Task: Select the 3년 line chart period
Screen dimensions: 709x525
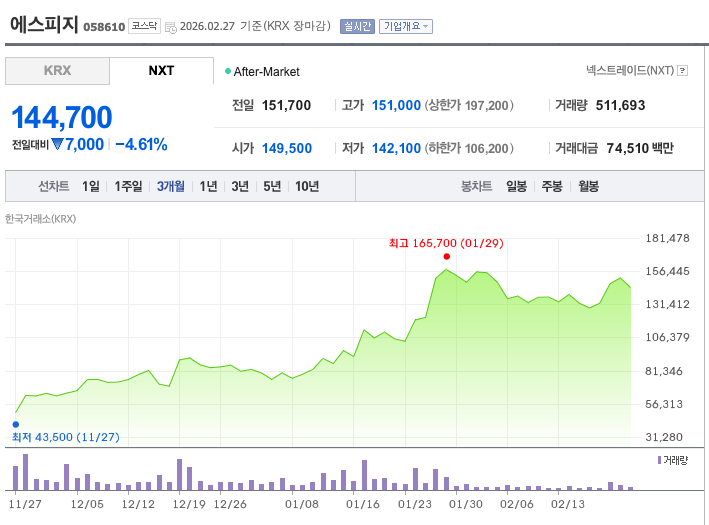Action: [240, 186]
